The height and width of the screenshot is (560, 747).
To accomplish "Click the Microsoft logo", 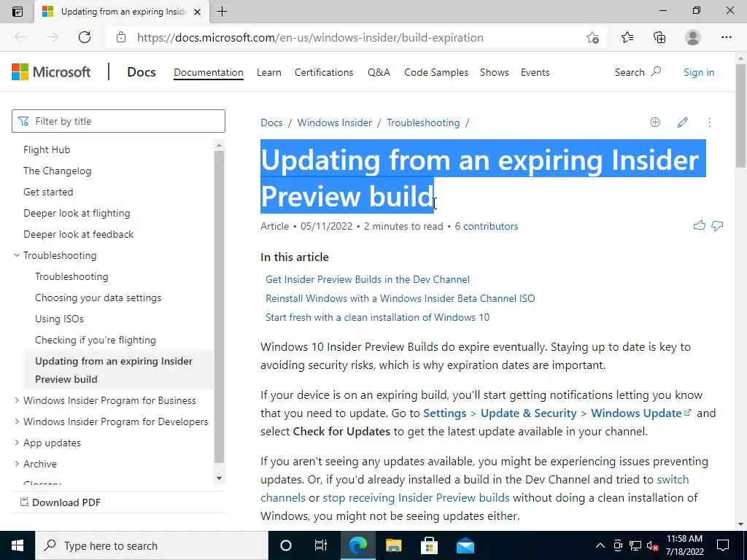I will point(51,72).
